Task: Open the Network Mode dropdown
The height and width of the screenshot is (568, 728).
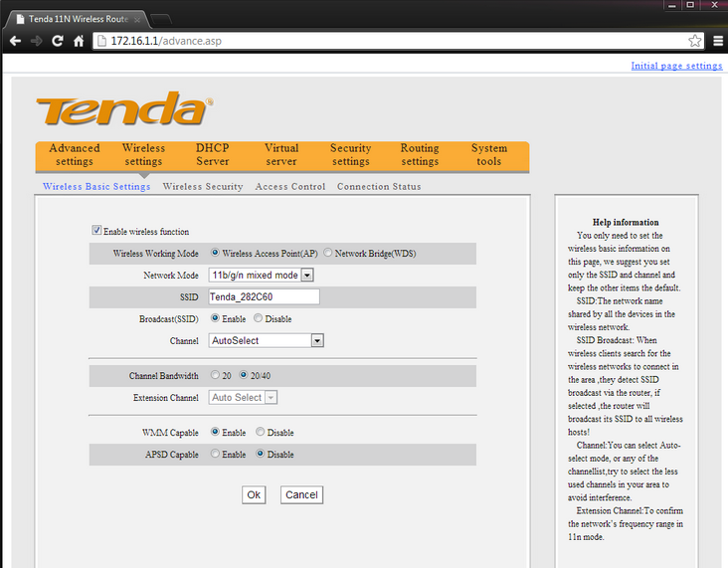Action: (x=261, y=275)
